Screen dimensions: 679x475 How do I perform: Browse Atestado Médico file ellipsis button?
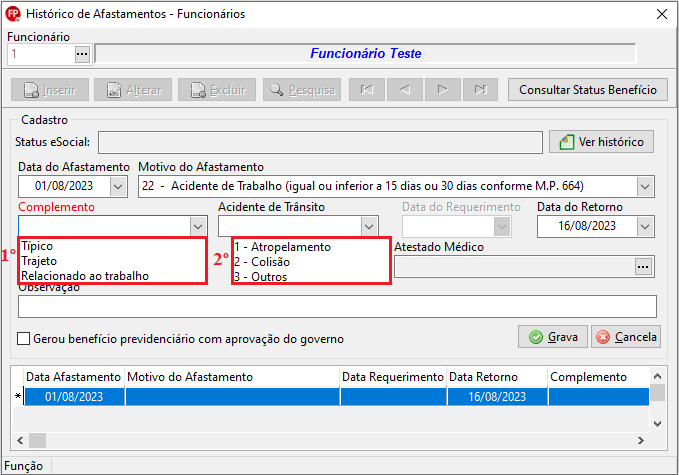(x=643, y=266)
